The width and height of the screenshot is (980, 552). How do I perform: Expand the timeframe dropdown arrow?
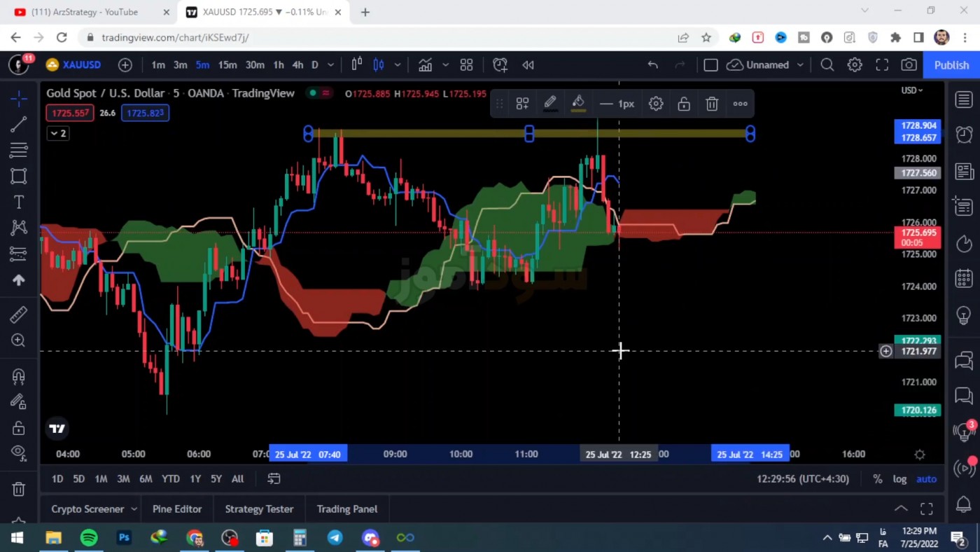point(331,64)
